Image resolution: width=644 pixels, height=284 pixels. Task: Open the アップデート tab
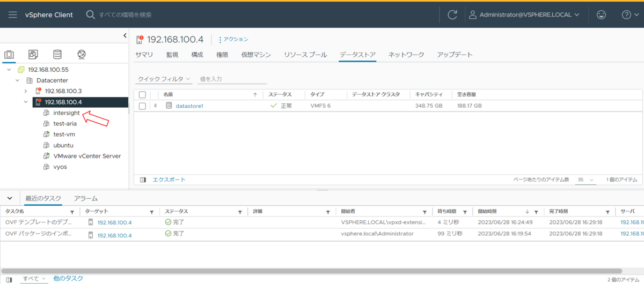click(455, 55)
